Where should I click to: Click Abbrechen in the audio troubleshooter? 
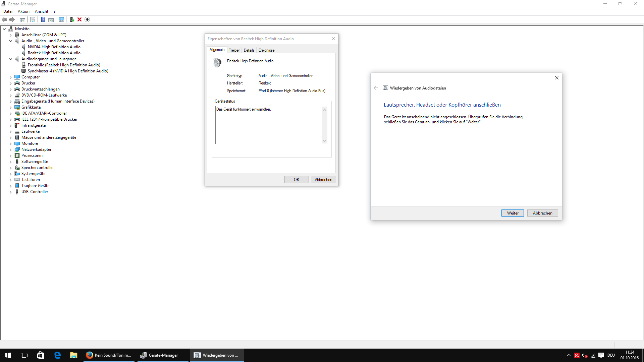542,213
